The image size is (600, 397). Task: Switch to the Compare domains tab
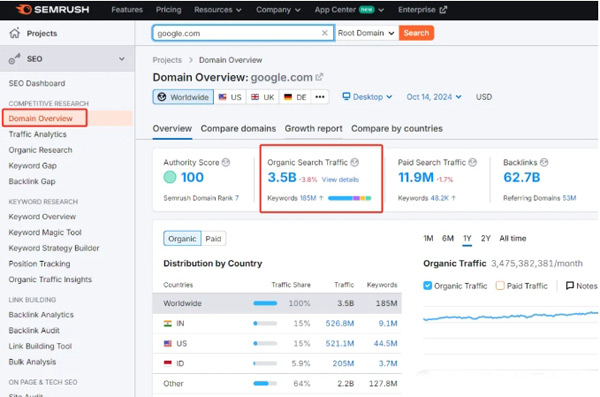[238, 129]
